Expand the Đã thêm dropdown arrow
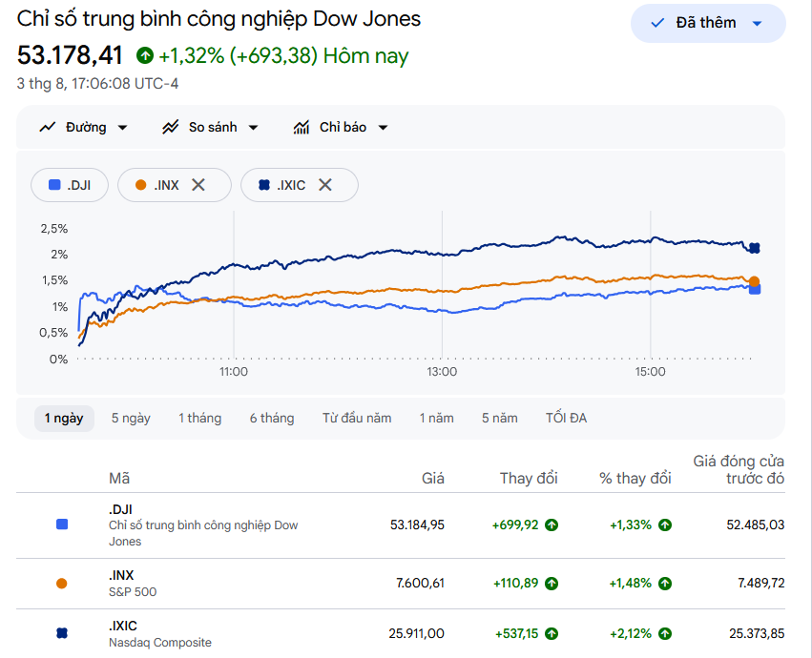Viewport: 812px width, 658px height. pyautogui.click(x=757, y=23)
